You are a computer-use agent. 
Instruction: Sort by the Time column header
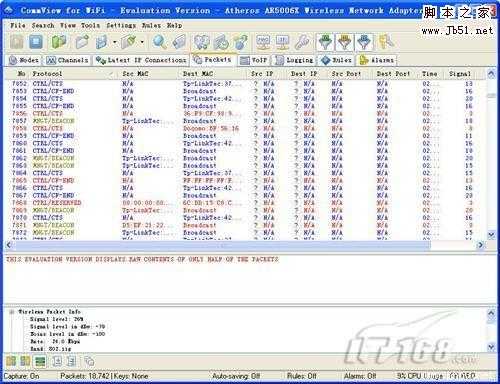click(x=431, y=74)
